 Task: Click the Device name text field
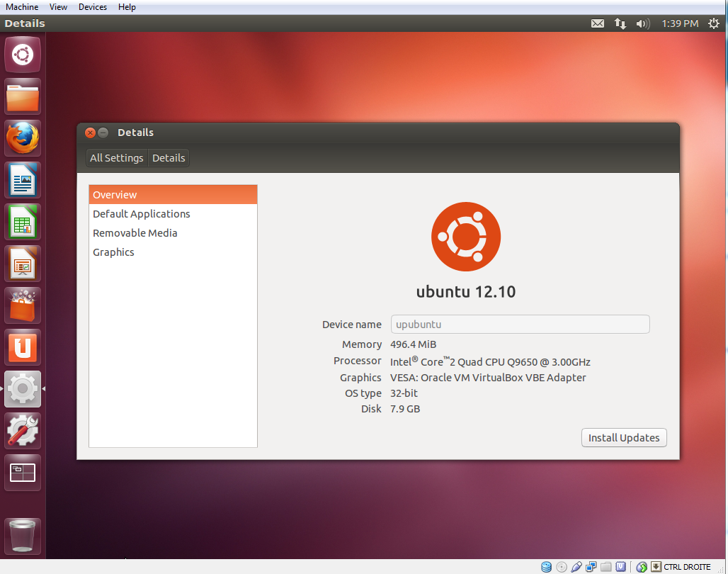pyautogui.click(x=520, y=324)
